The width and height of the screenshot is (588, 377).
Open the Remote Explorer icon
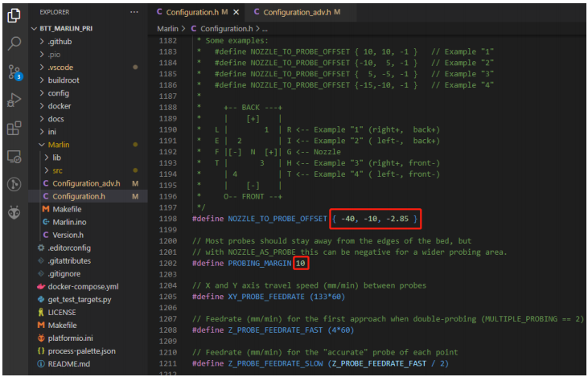(14, 156)
